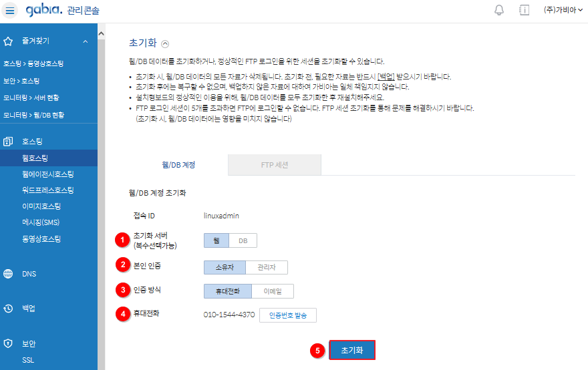Open the 백업 link in the notice text
Screen dimensions: 588x370
click(x=386, y=77)
